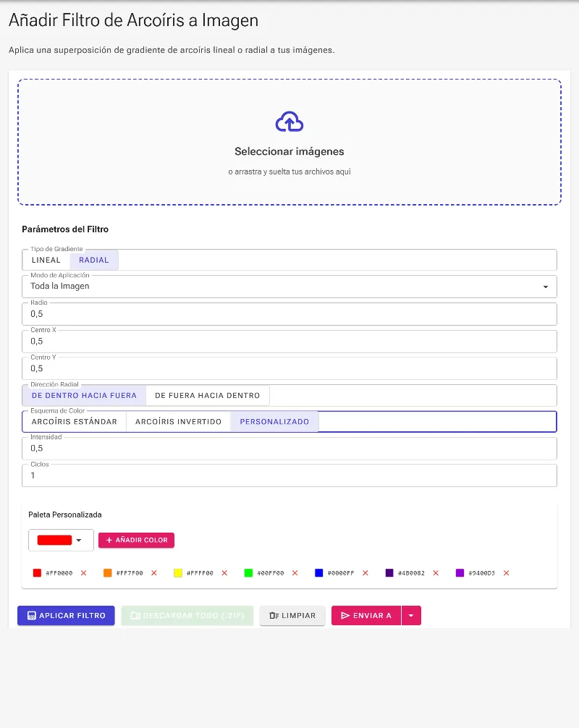This screenshot has width=579, height=728.
Task: Click 'o arrastra y suelta' hint text
Action: pyautogui.click(x=289, y=172)
